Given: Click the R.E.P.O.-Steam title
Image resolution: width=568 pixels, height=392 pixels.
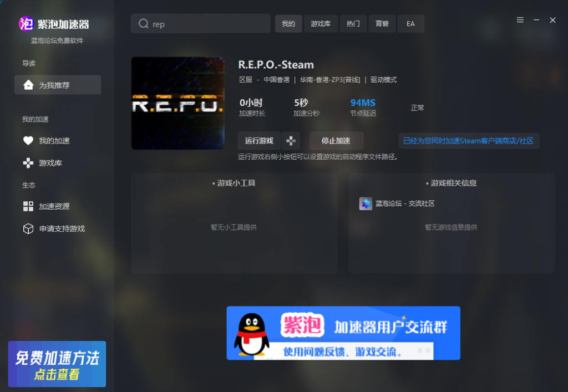Looking at the screenshot, I should pos(276,65).
